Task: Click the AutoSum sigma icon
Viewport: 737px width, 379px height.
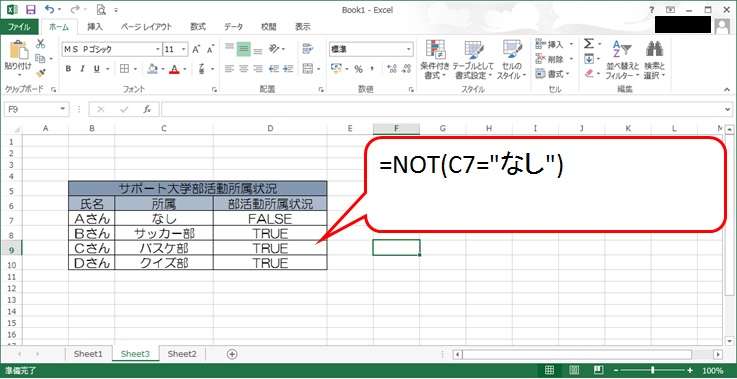Action: (588, 44)
